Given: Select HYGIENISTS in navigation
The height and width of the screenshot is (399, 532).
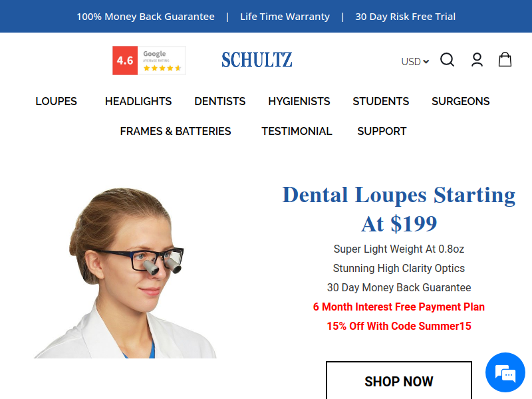Looking at the screenshot, I should coord(299,101).
